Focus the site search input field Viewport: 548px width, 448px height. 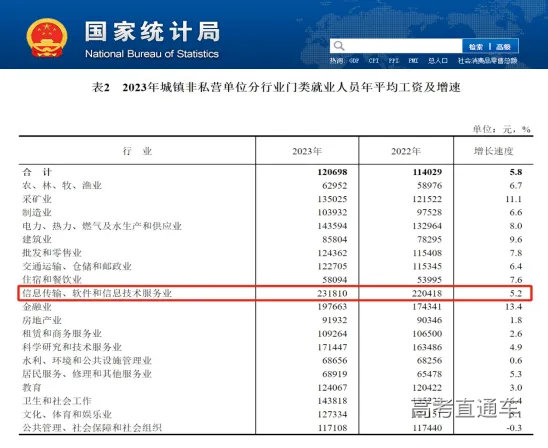coord(396,46)
